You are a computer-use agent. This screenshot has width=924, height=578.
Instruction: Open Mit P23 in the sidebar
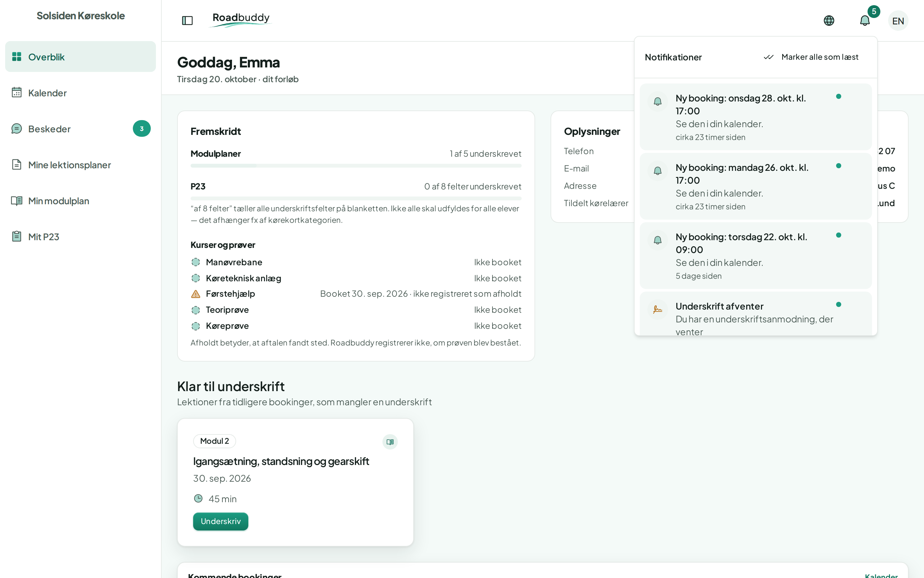(81, 236)
